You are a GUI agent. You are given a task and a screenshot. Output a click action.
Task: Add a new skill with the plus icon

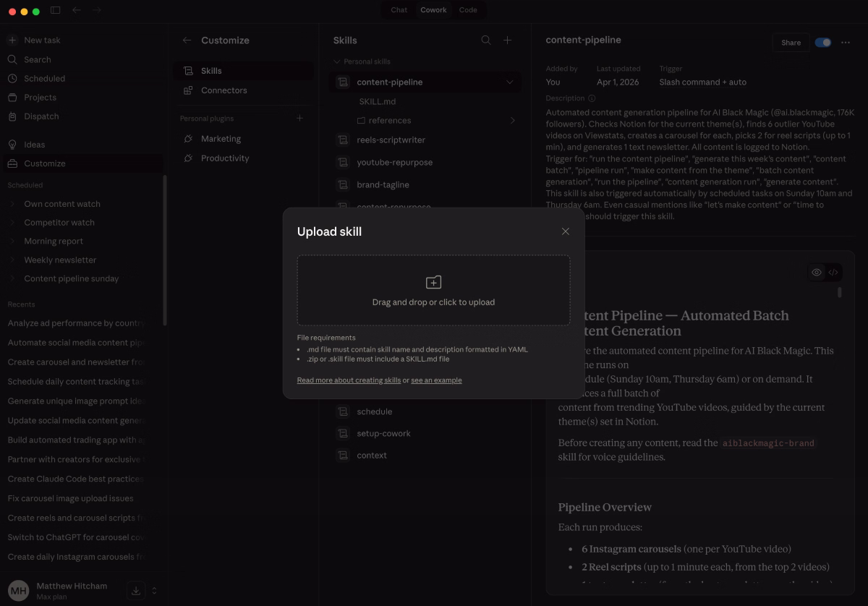point(507,40)
